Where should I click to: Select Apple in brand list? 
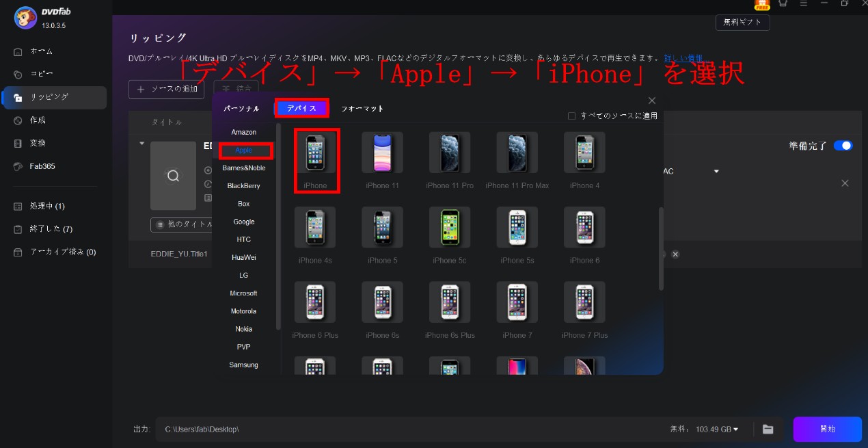[244, 150]
